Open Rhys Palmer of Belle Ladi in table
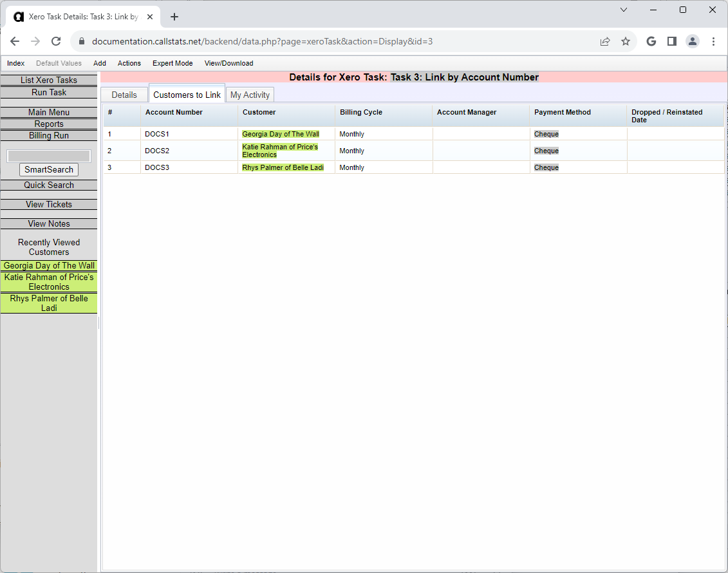Viewport: 728px width, 573px height. click(283, 167)
